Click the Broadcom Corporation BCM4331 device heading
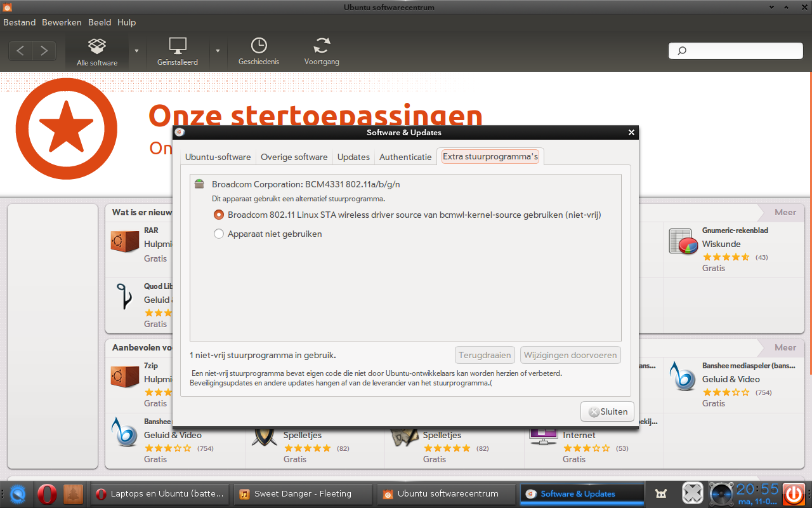The image size is (812, 508). tap(306, 184)
